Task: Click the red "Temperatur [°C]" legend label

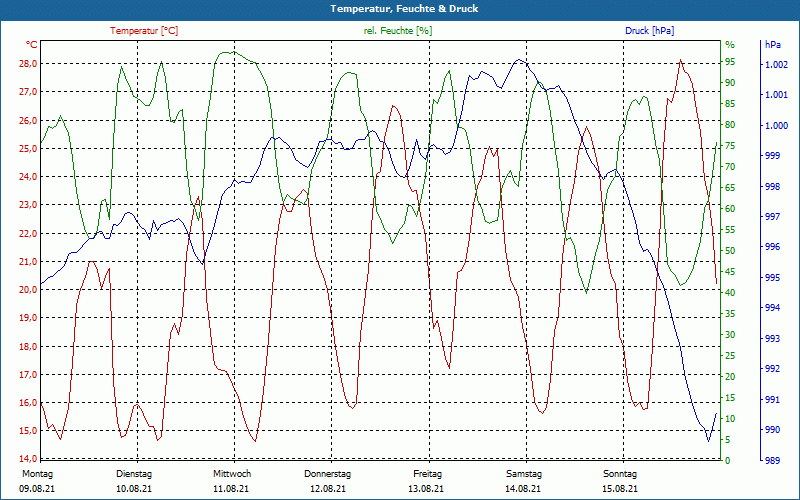Action: [x=144, y=31]
